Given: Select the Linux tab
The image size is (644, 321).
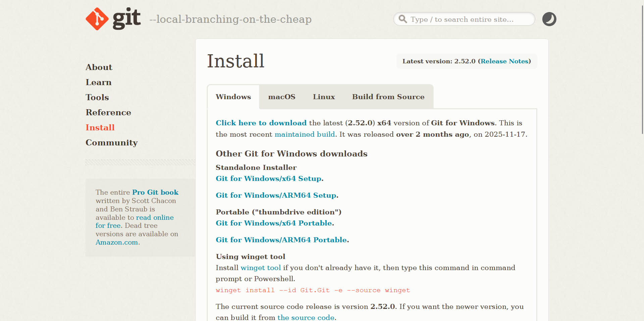Looking at the screenshot, I should coord(324,97).
